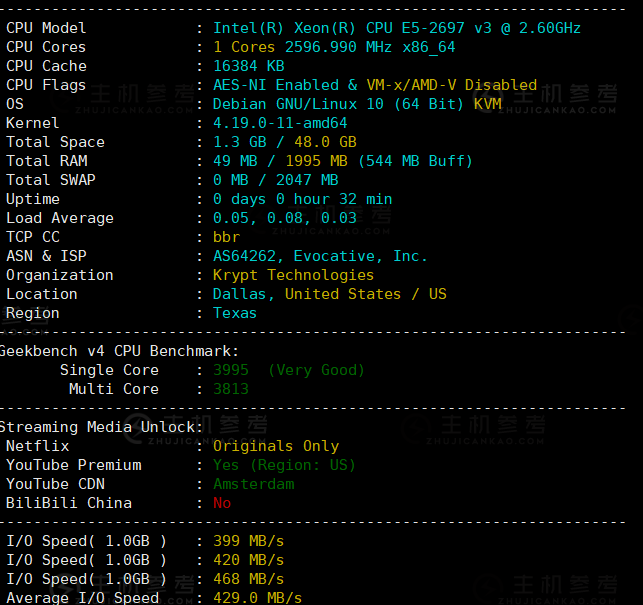Click the 'BiliBili China' label
The width and height of the screenshot is (643, 605).
click(69, 503)
